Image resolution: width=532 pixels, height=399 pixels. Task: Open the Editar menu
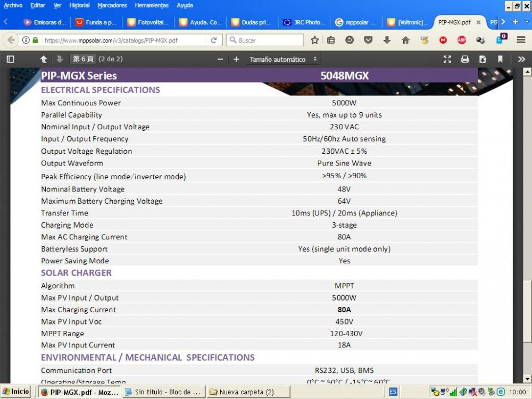tap(38, 5)
